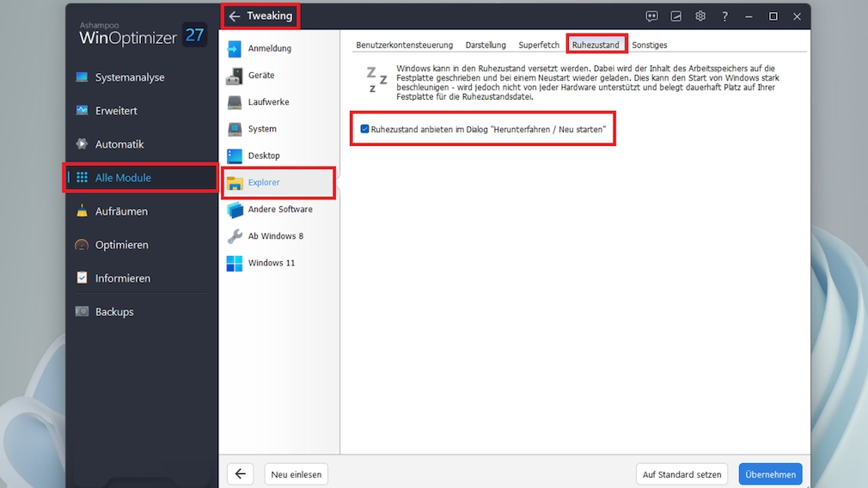Select Andere Software category label
Screen dimensions: 868x488
tap(280, 209)
